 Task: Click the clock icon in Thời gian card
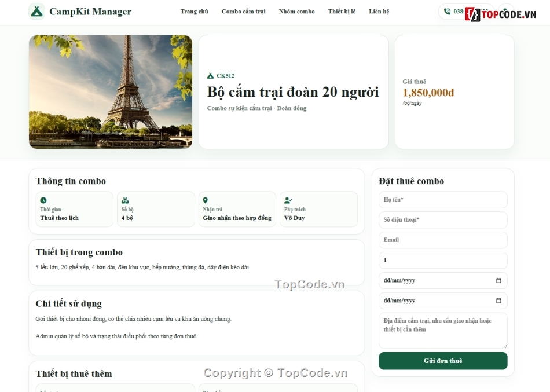(x=43, y=200)
